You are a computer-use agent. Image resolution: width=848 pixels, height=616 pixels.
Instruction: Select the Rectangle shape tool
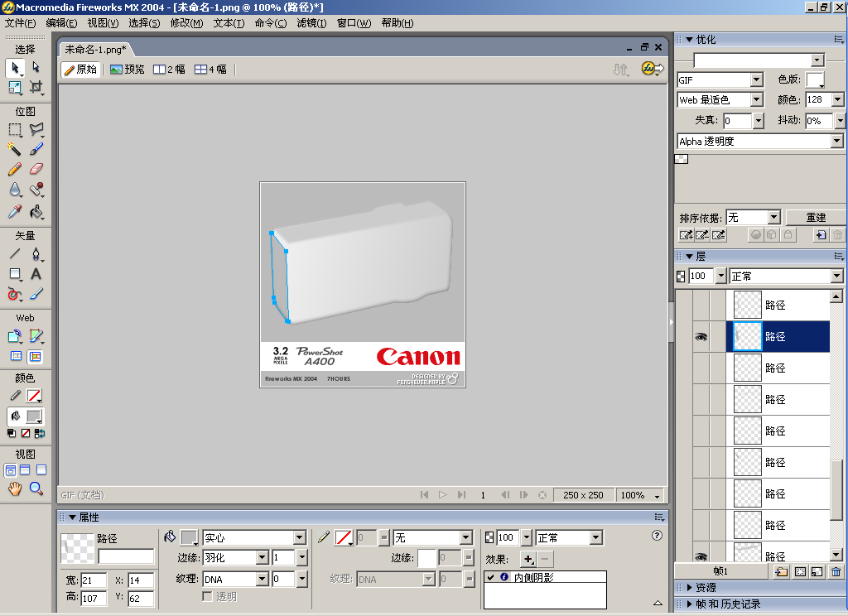15,274
